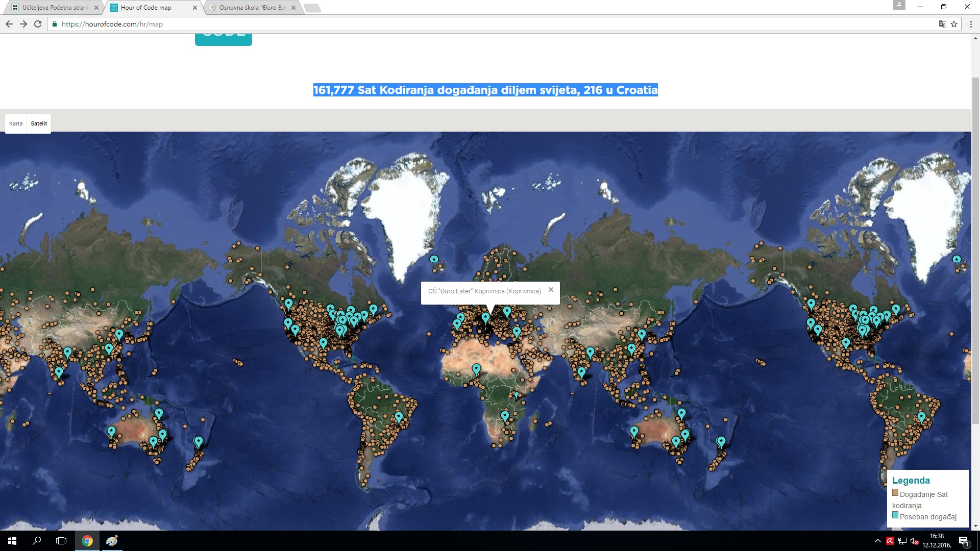Click the secure lock icon in address bar
The image size is (980, 551).
click(x=55, y=24)
